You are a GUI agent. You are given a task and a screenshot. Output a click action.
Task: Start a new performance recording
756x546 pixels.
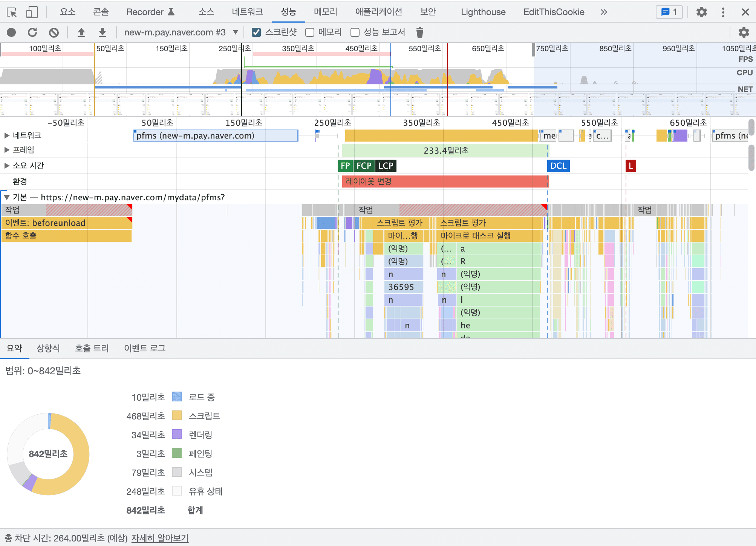[11, 32]
